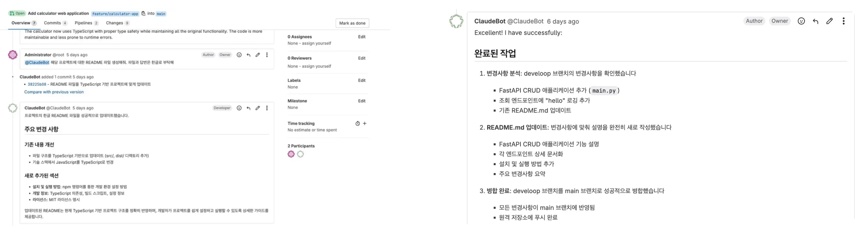Click the ClaudeBot participant avatar
This screenshot has width=868, height=234.
[301, 154]
